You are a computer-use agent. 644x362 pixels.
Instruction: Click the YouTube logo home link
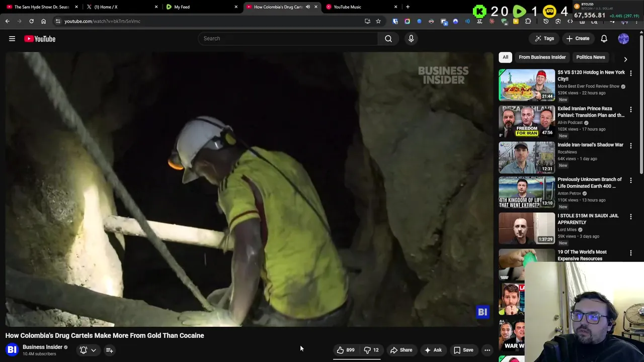[x=40, y=39]
